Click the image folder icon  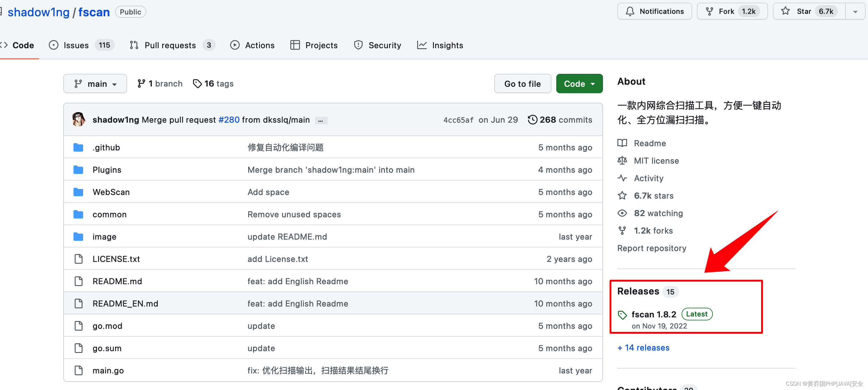[x=78, y=237]
